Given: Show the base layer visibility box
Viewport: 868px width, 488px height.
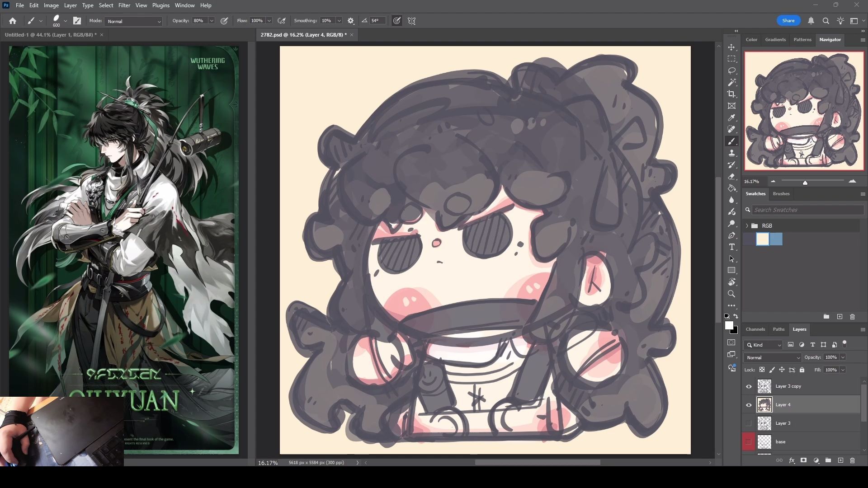Looking at the screenshot, I should point(749,442).
